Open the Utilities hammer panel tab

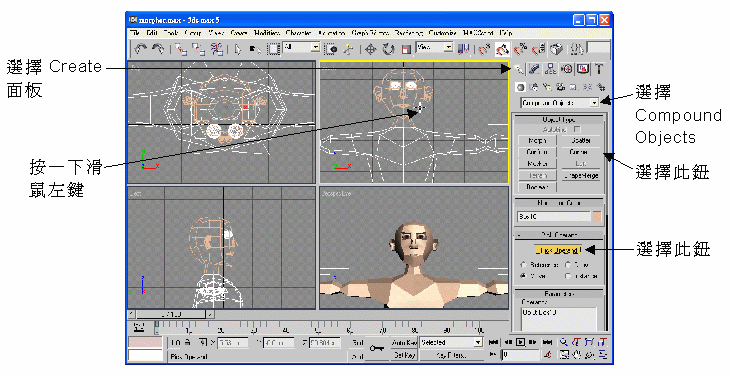tap(599, 69)
